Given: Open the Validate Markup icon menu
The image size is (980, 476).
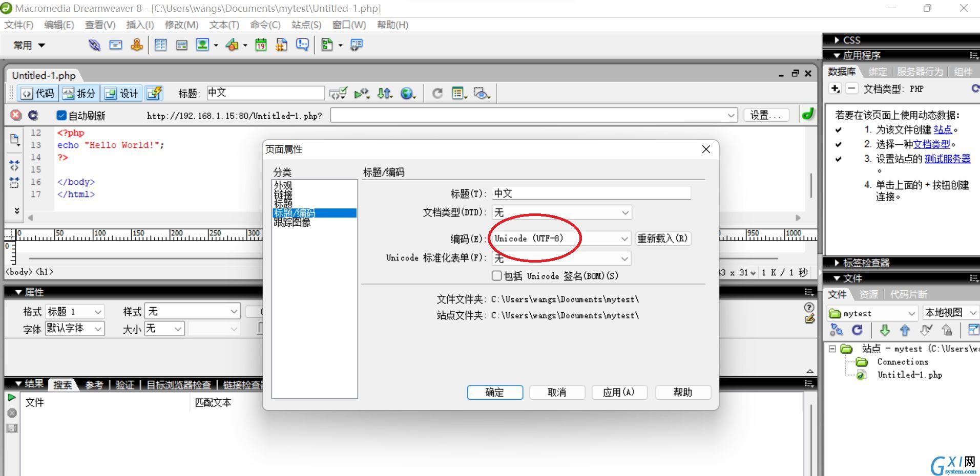Looking at the screenshot, I should [x=338, y=93].
